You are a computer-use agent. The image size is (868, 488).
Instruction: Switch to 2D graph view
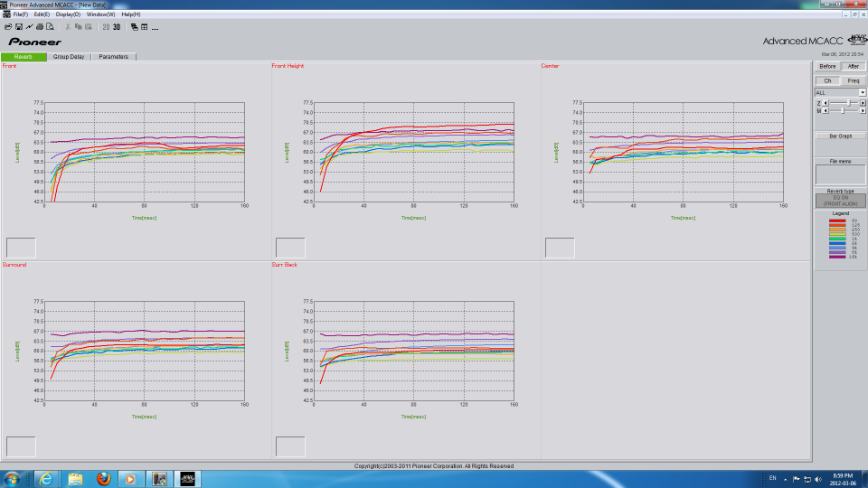[106, 27]
